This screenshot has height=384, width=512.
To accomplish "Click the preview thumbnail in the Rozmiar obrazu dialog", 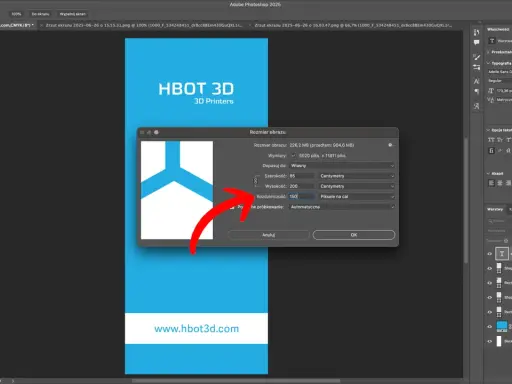I will tap(177, 190).
